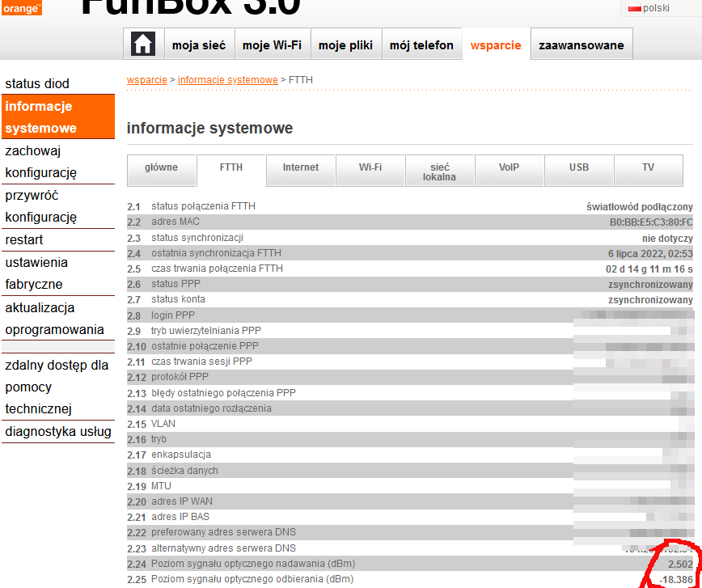Select the USB tab
Viewport: 702px width, 588px height.
[x=578, y=168]
